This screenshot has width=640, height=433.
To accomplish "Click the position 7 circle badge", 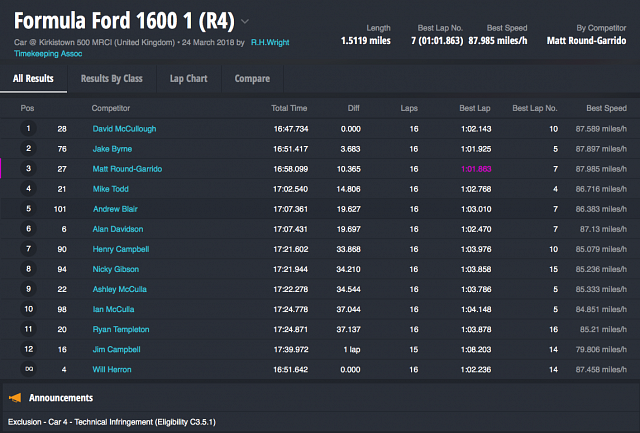I will point(28,249).
